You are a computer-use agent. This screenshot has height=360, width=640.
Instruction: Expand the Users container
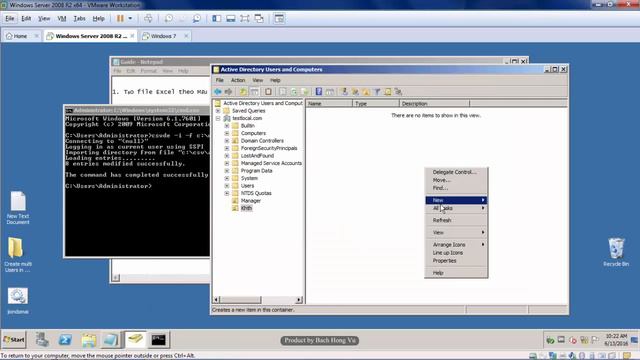click(x=227, y=186)
